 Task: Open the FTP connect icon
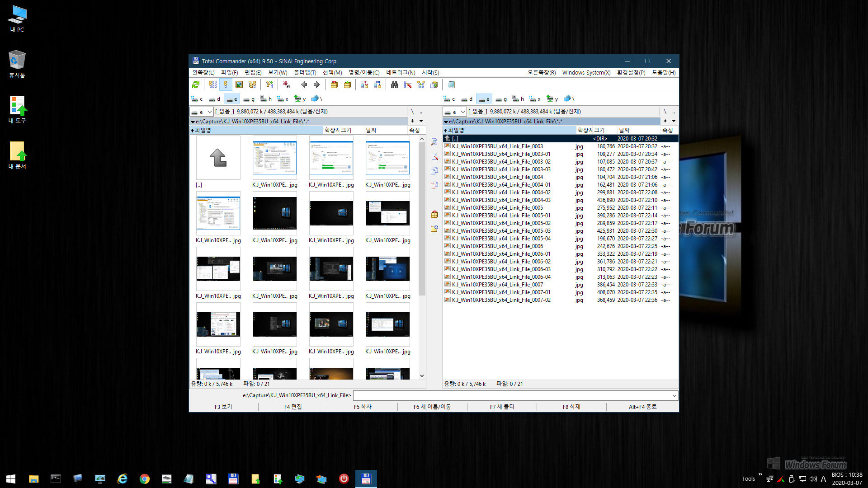364,84
